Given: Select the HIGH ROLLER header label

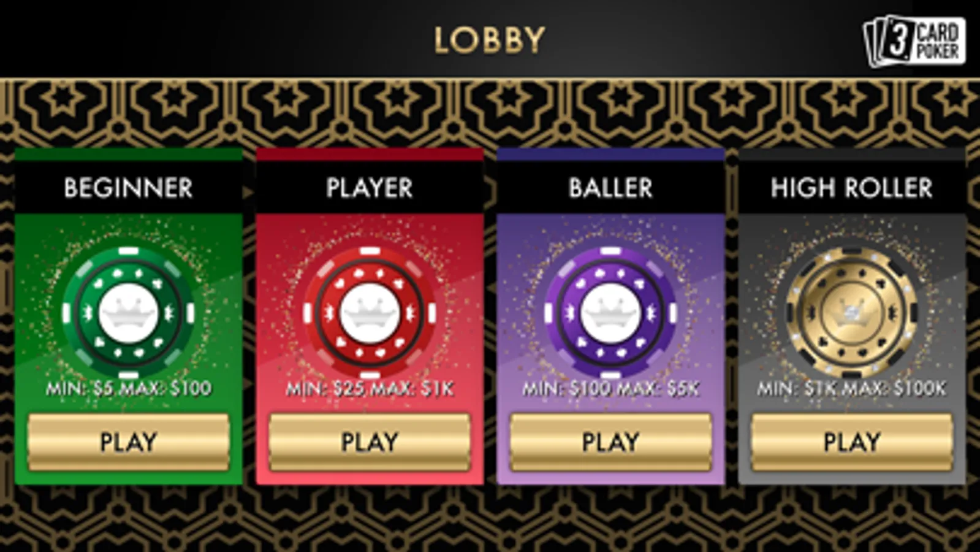Looking at the screenshot, I should (x=852, y=188).
